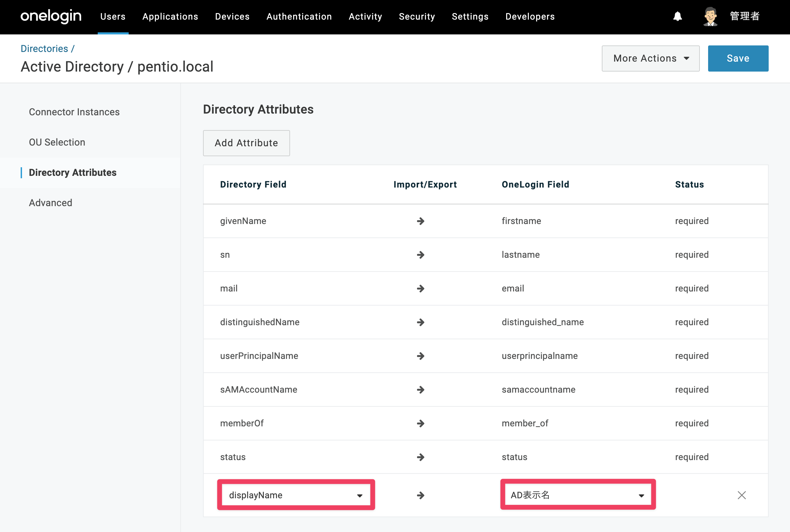Click the arrow in the sn row

click(x=420, y=255)
